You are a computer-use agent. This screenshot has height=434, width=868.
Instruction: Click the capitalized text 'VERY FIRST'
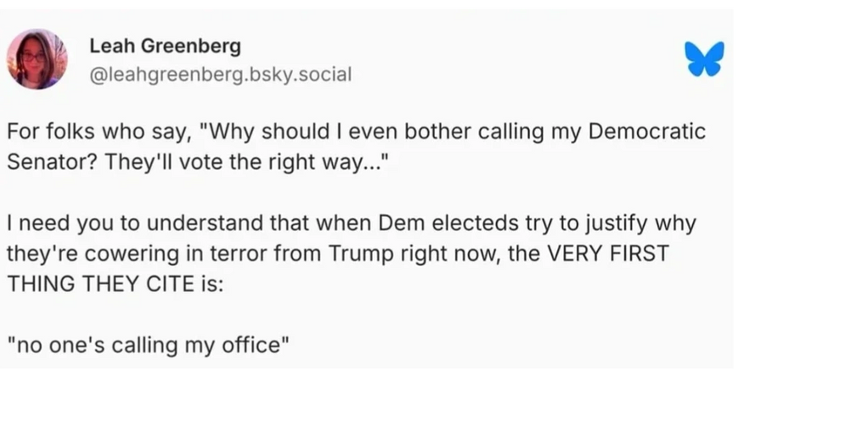click(608, 253)
